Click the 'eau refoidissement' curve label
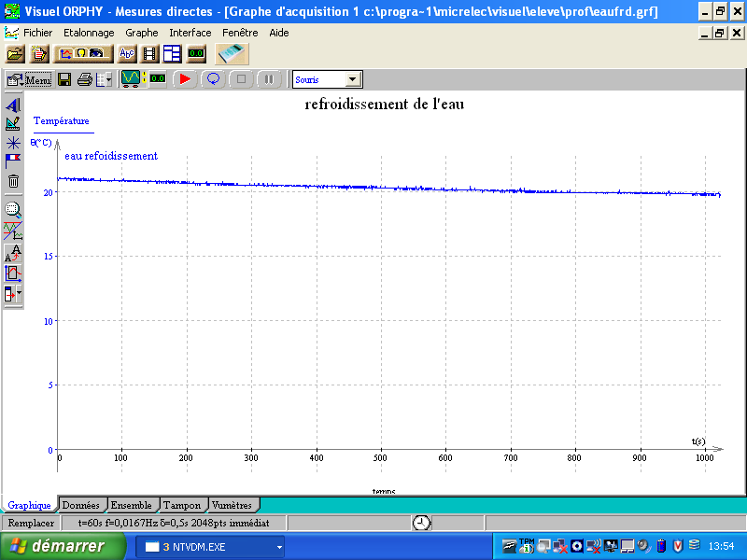 pyautogui.click(x=111, y=156)
